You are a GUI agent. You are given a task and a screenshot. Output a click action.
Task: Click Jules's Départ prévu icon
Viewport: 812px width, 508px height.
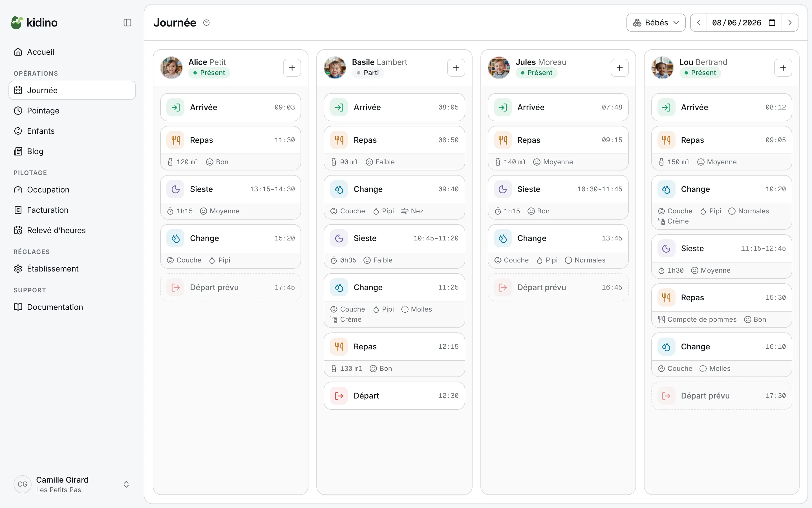pyautogui.click(x=503, y=288)
